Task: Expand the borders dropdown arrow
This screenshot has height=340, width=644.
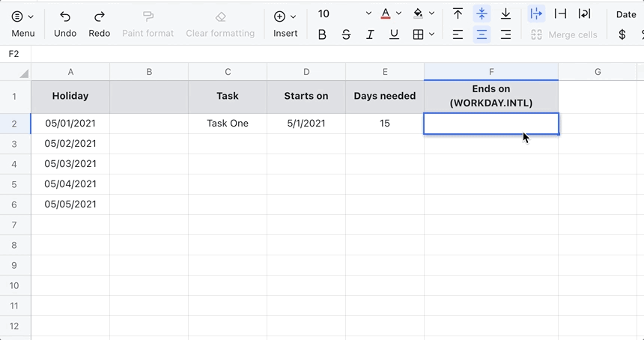Action: 432,34
